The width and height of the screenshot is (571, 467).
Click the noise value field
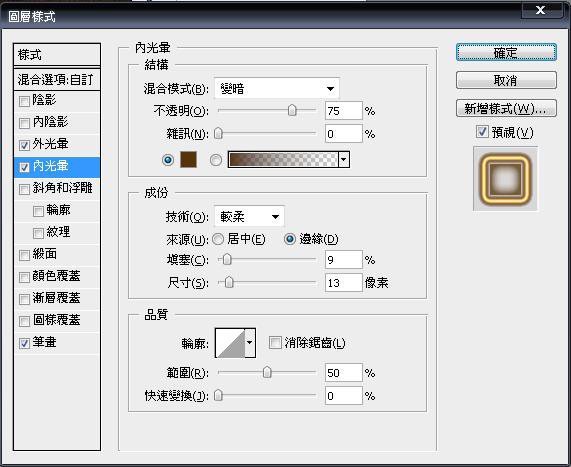tap(343, 134)
